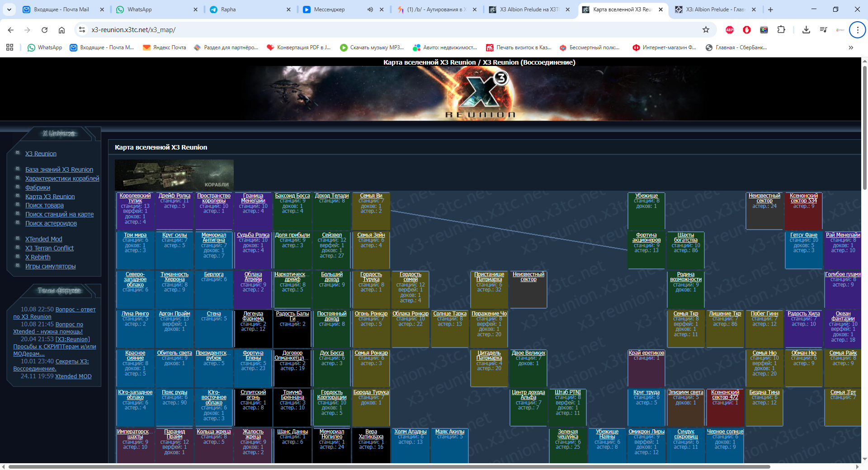The width and height of the screenshot is (868, 470).
Task: Go back to the previous page
Action: point(11,30)
